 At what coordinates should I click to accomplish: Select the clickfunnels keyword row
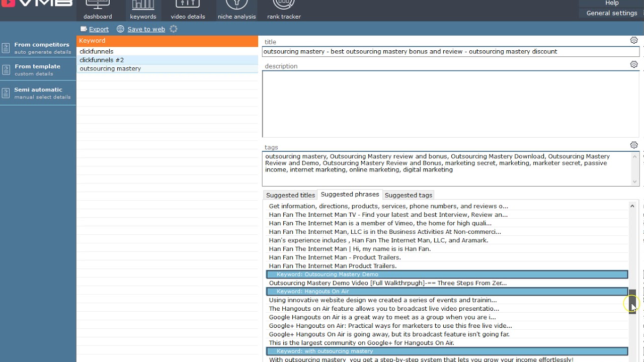coord(167,51)
